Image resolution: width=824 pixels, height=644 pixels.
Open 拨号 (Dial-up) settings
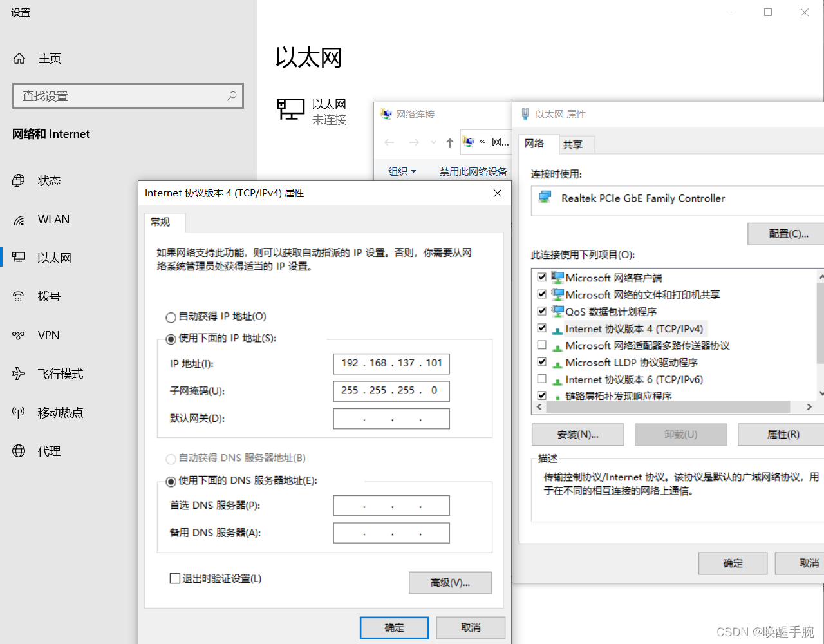49,296
